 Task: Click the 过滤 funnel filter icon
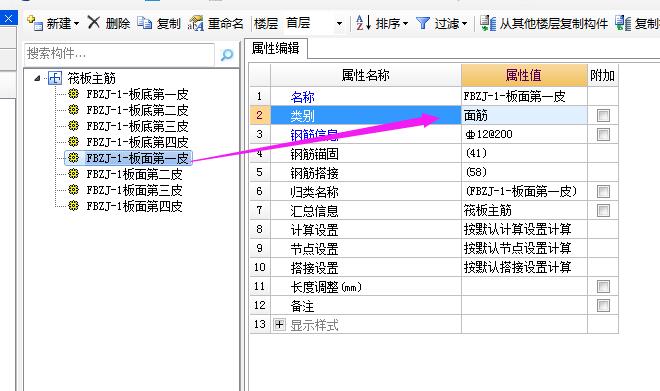423,23
